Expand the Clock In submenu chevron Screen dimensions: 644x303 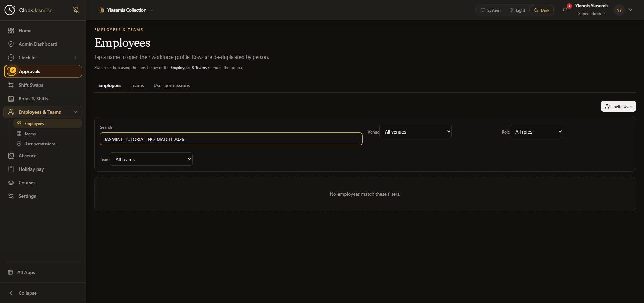75,58
